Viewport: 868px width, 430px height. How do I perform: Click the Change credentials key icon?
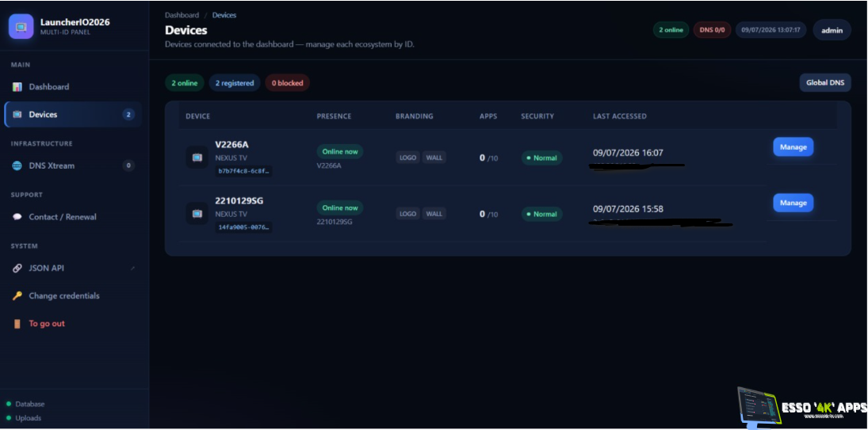click(x=17, y=295)
